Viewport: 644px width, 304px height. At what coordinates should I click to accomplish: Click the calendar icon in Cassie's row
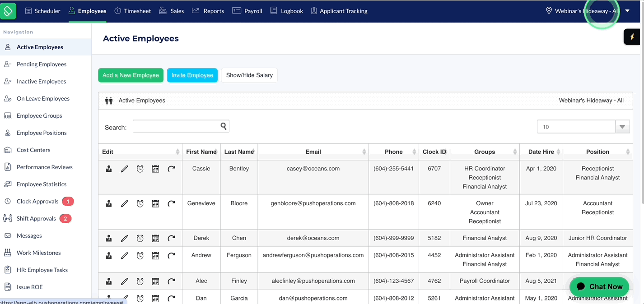155,169
